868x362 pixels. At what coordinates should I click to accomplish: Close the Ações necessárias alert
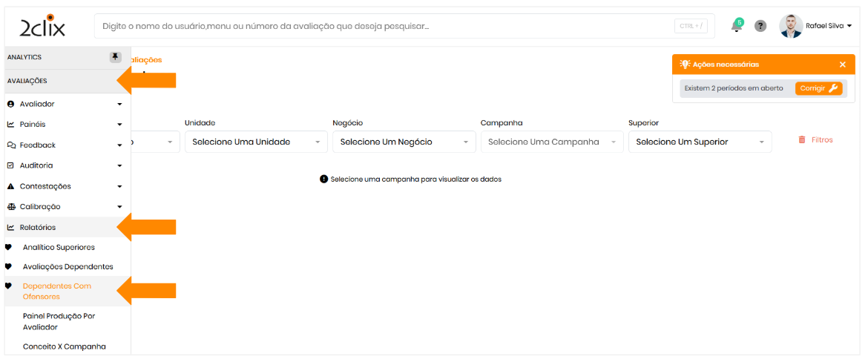(842, 65)
